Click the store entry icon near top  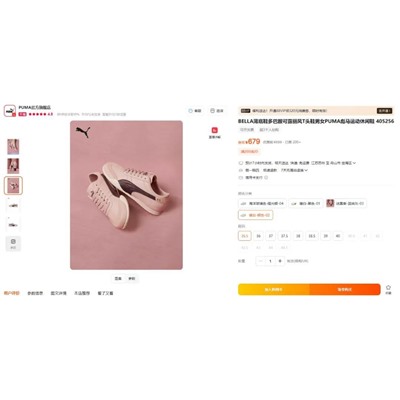tap(212, 111)
